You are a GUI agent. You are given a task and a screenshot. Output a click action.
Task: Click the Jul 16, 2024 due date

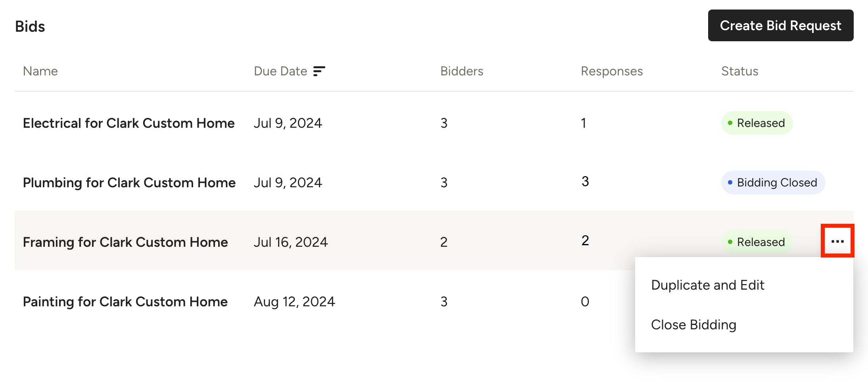tap(291, 242)
